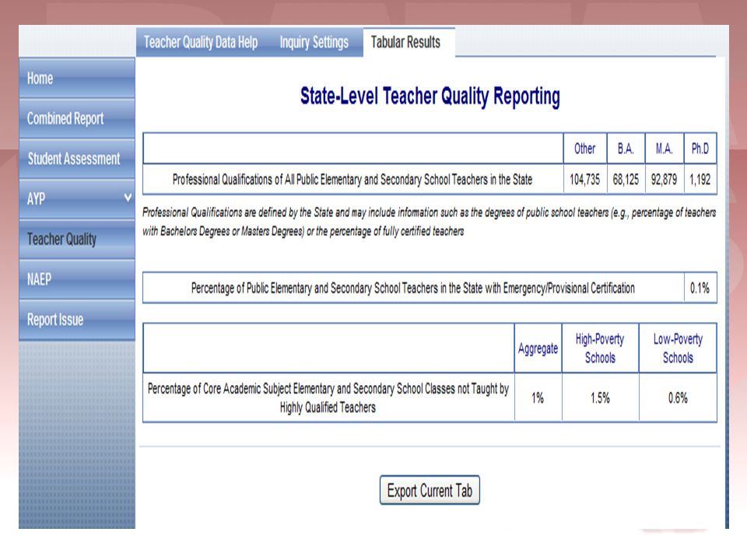Select the AYP sidebar item
The height and width of the screenshot is (560, 747).
(77, 198)
